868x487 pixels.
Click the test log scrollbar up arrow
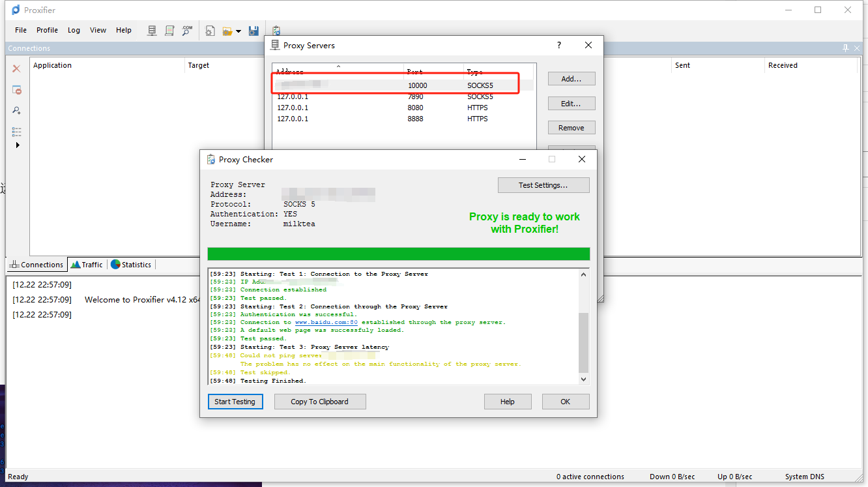[x=583, y=274]
